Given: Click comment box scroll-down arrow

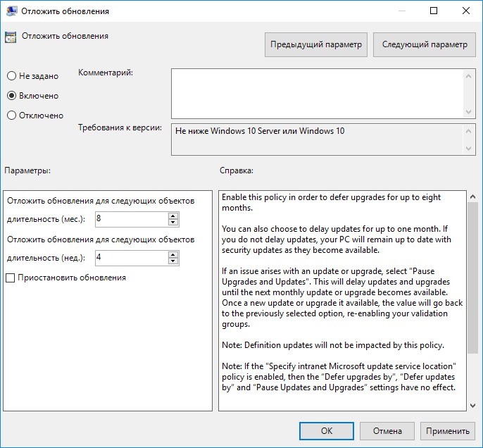Looking at the screenshot, I should pyautogui.click(x=468, y=111).
